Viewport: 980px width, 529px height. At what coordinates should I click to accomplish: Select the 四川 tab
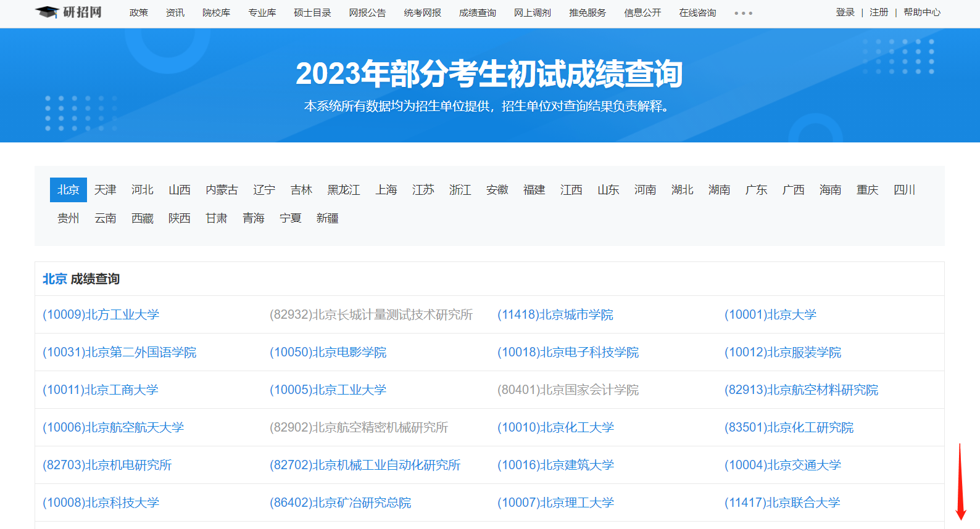[x=905, y=190]
